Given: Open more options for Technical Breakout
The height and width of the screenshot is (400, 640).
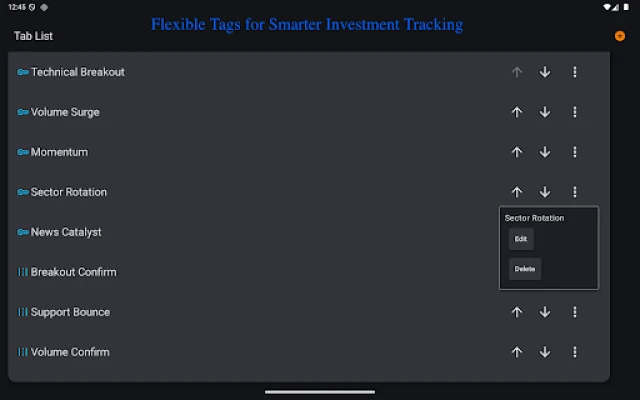Looking at the screenshot, I should click(575, 72).
